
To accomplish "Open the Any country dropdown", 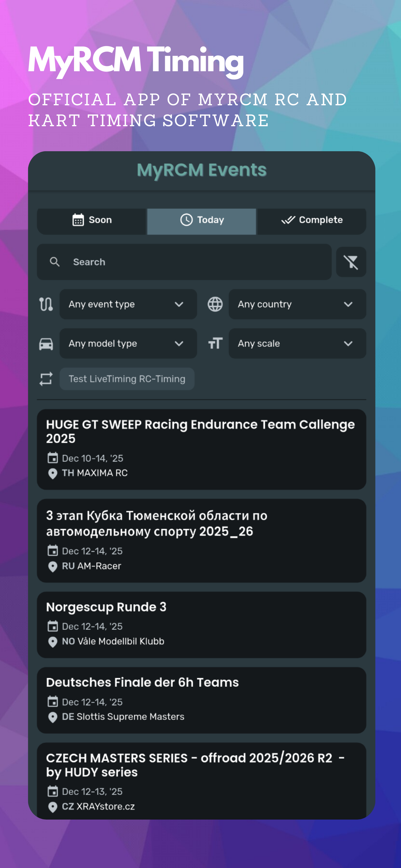I will click(297, 304).
